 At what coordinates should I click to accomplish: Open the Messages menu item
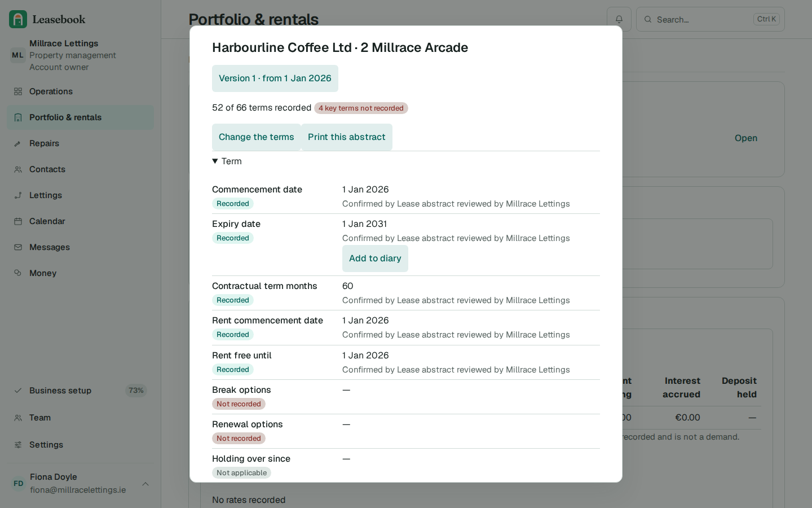click(80, 247)
